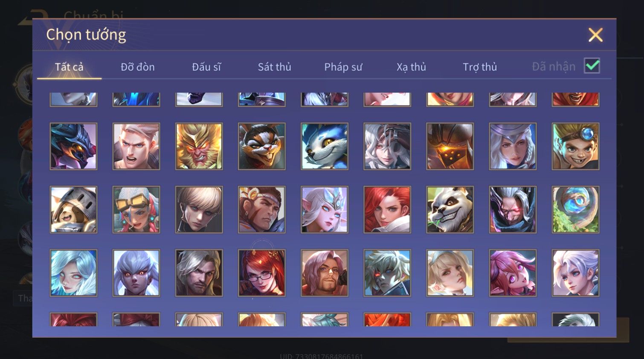Viewport: 644px width, 359px height.
Task: Select the Đấu sĩ category tab
Action: coord(206,67)
